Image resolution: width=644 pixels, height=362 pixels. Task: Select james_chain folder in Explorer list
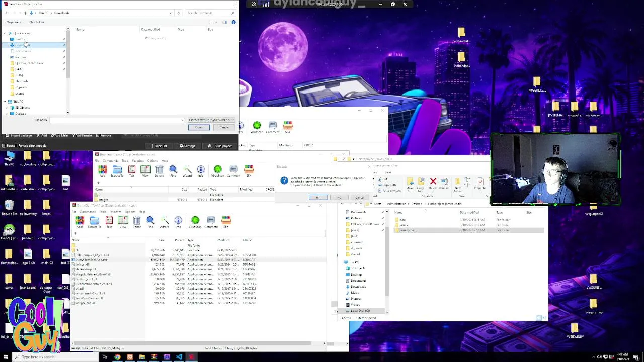click(468, 230)
